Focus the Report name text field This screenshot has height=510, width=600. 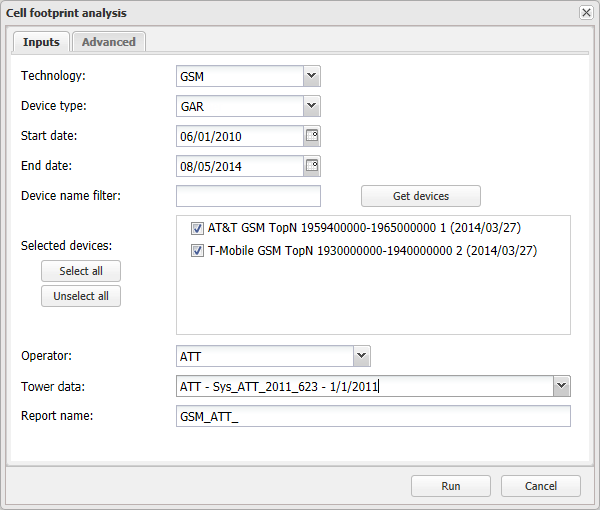point(372,416)
